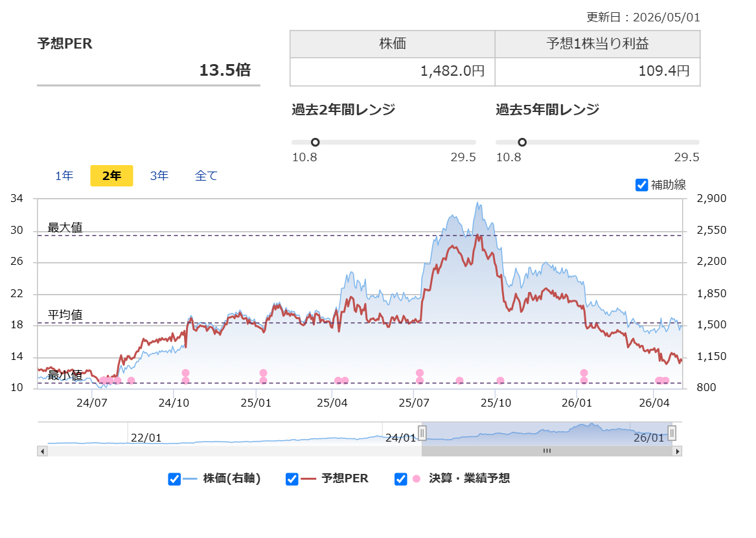
Task: Click the 予想PER legend label text
Action: click(x=345, y=478)
